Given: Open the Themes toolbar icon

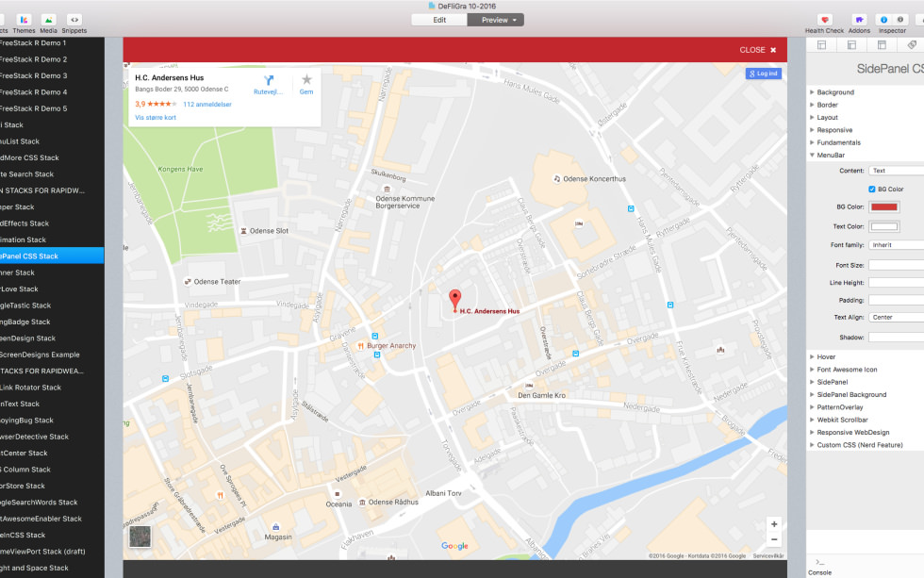Looking at the screenshot, I should [25, 20].
